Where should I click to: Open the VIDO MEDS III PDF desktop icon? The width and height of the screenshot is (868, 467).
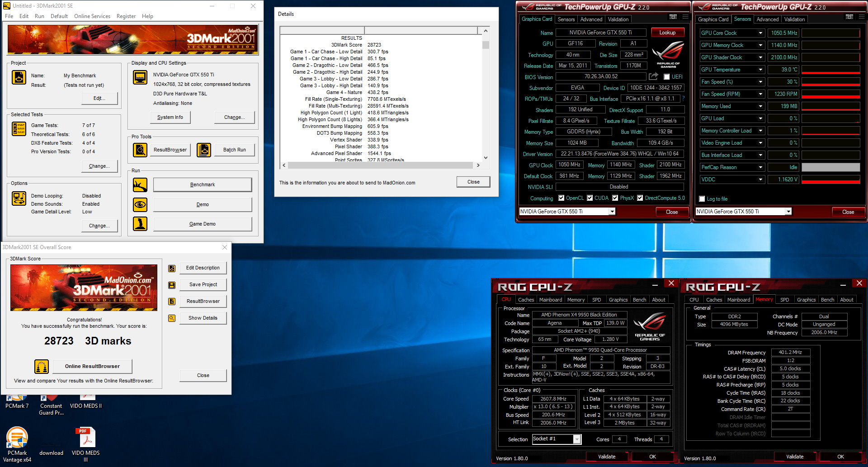tap(85, 444)
